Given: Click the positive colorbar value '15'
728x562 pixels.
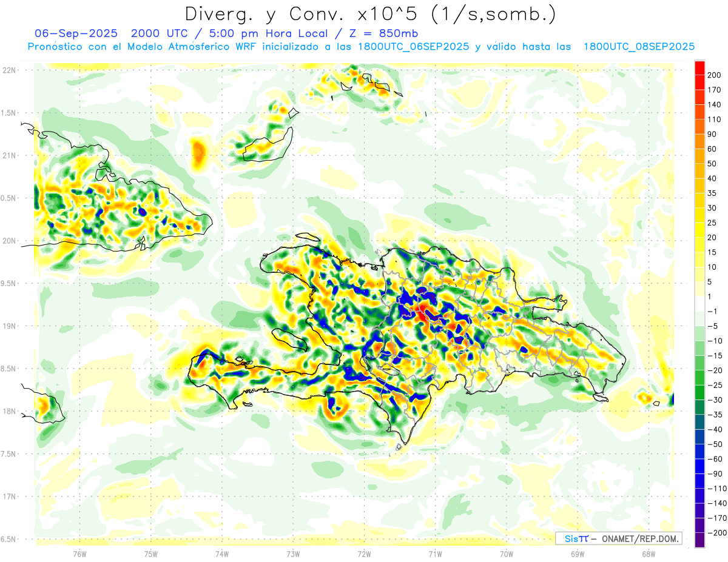Looking at the screenshot, I should [713, 252].
